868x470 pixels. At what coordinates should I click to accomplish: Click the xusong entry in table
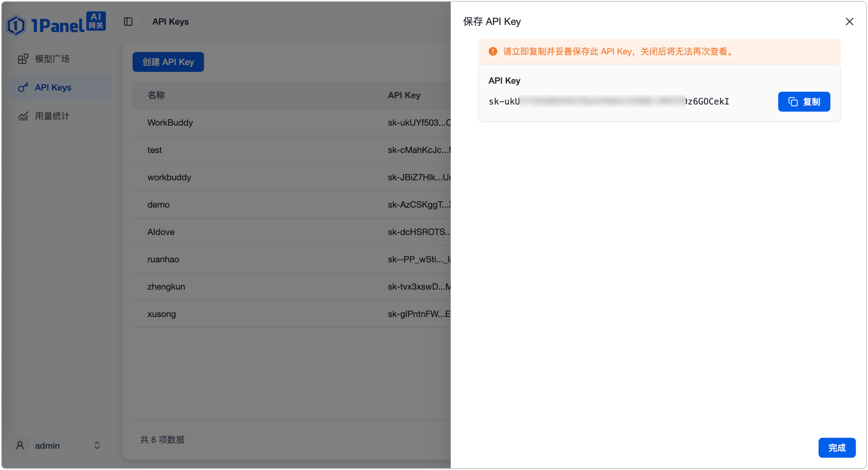click(162, 314)
